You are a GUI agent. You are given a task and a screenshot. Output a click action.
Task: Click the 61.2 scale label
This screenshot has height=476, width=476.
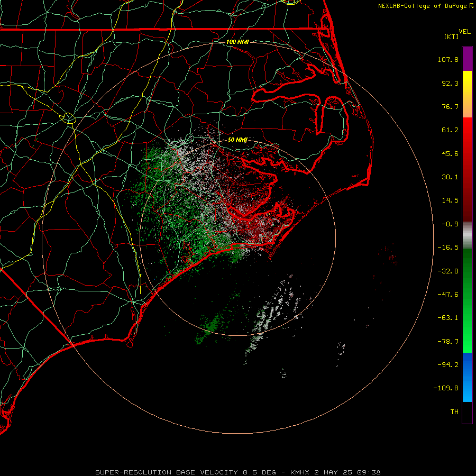click(x=450, y=130)
